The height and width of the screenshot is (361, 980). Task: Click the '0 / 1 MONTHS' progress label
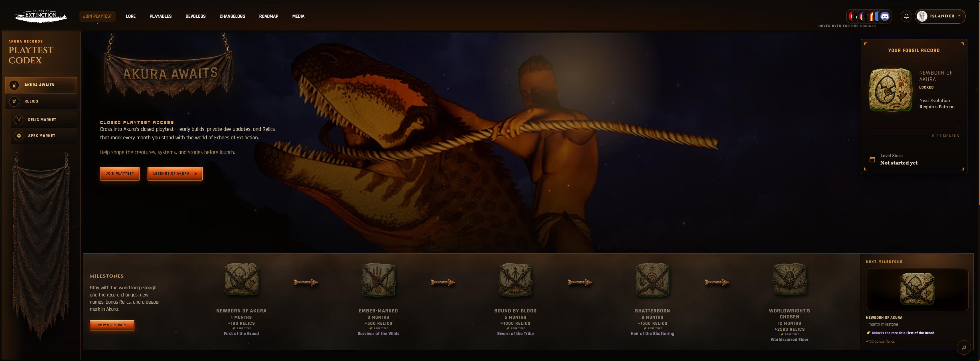click(945, 136)
